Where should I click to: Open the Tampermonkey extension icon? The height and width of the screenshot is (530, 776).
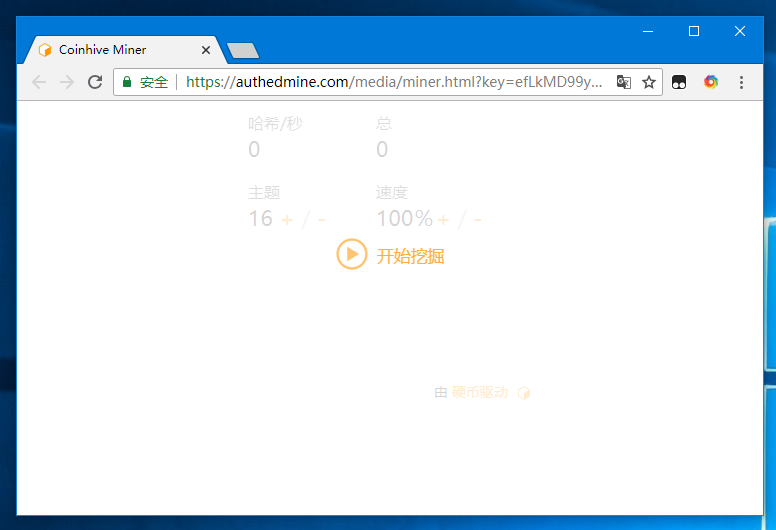pos(679,82)
